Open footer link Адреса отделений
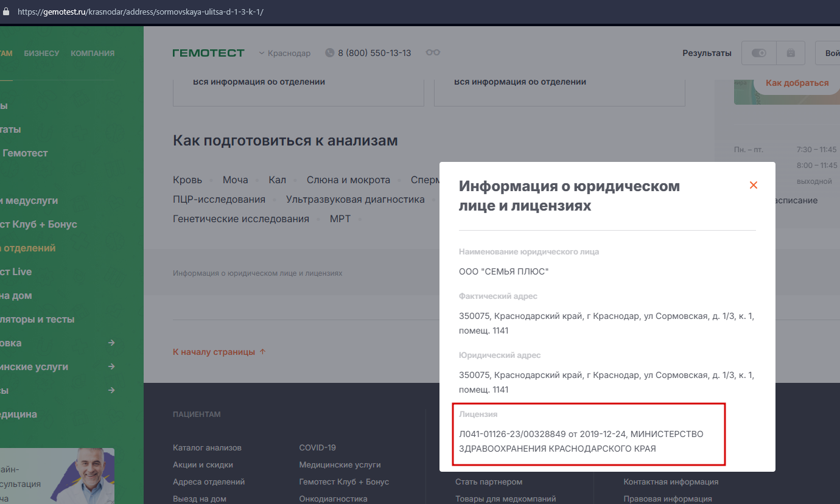Screen dimensions: 840x504 [209, 481]
